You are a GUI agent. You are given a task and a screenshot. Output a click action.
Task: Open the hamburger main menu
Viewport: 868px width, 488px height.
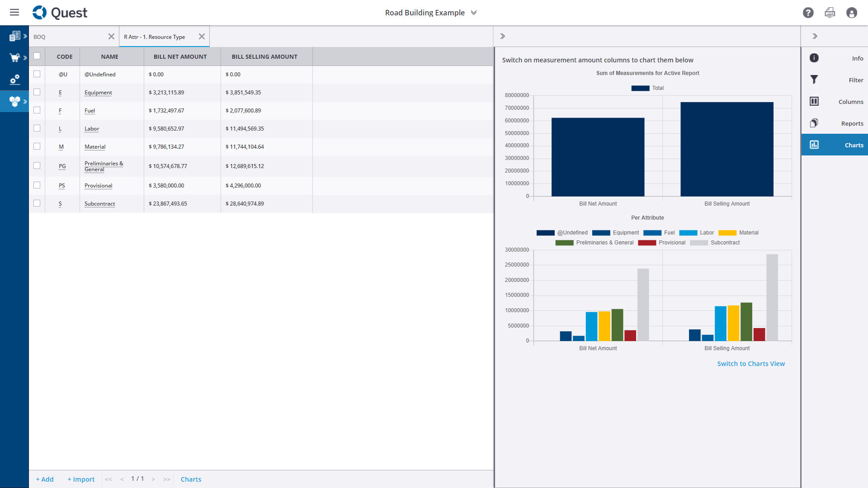[x=14, y=12]
